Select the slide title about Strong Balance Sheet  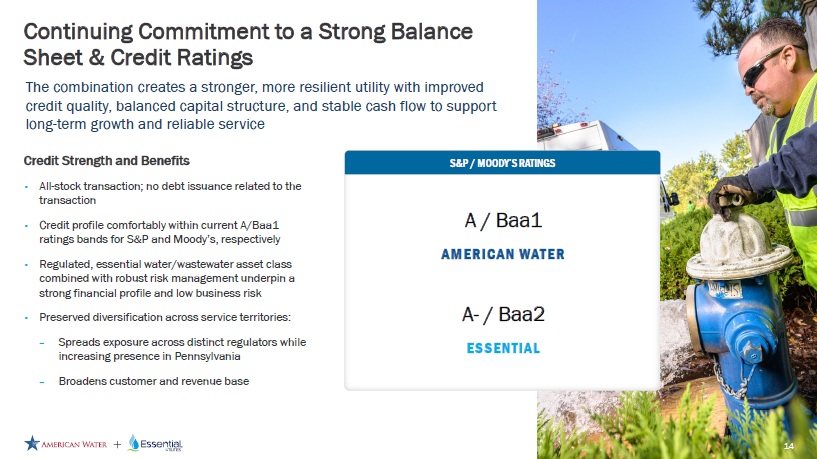point(248,42)
